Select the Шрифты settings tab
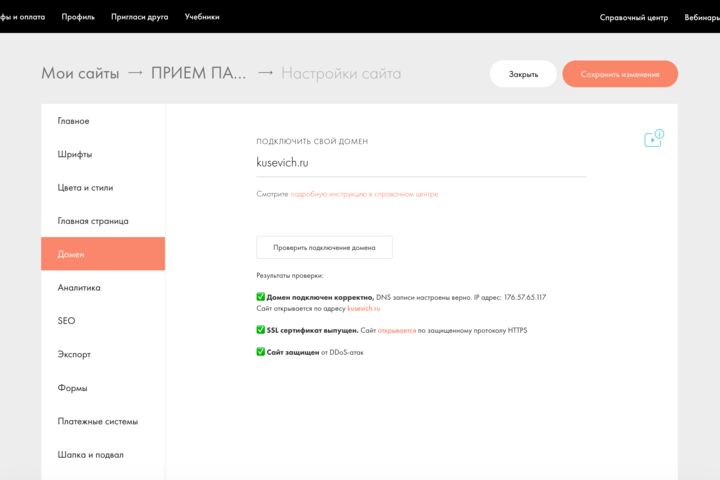The width and height of the screenshot is (720, 480). pyautogui.click(x=103, y=154)
